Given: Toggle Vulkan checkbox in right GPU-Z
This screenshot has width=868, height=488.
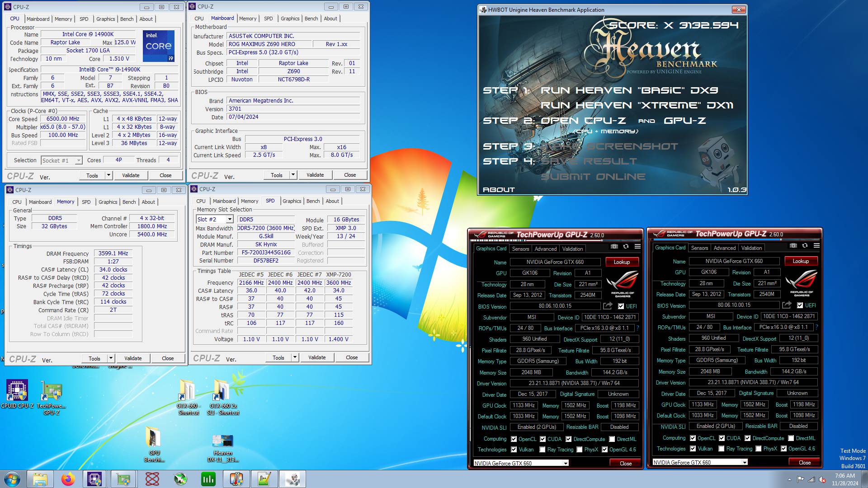Looking at the screenshot, I should [x=693, y=449].
